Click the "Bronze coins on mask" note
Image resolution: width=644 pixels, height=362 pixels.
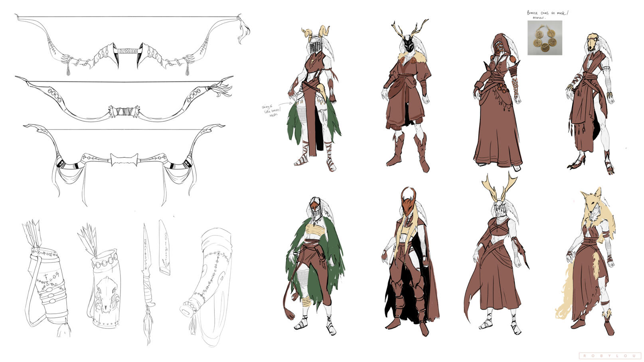click(547, 15)
